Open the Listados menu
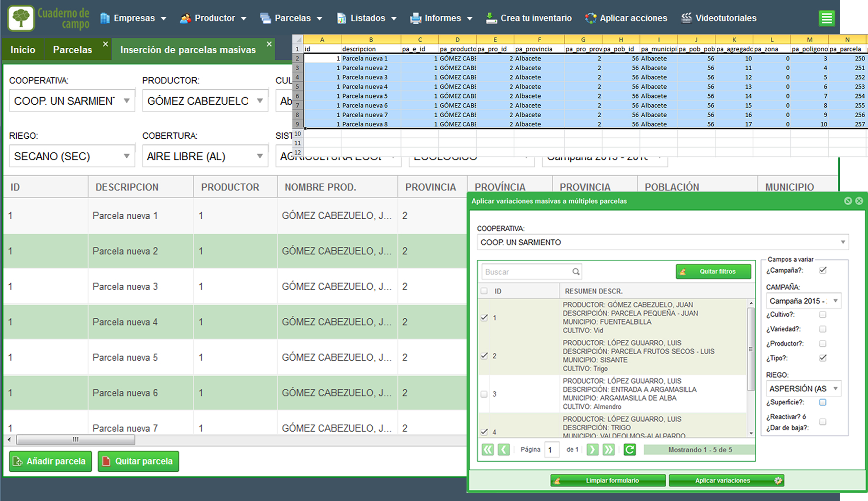Image resolution: width=868 pixels, height=501 pixels. click(367, 18)
